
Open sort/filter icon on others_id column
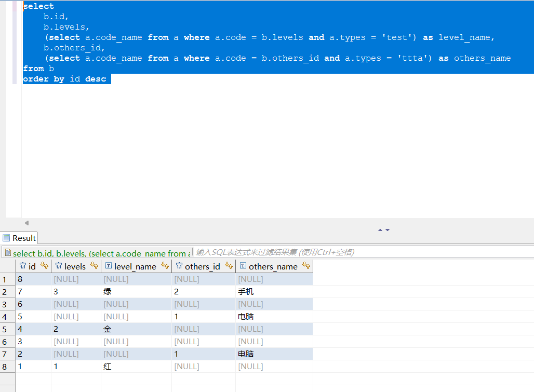[229, 265]
